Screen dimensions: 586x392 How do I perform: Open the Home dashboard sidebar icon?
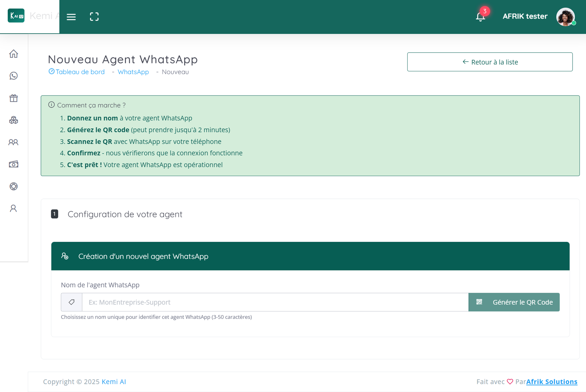coord(14,54)
